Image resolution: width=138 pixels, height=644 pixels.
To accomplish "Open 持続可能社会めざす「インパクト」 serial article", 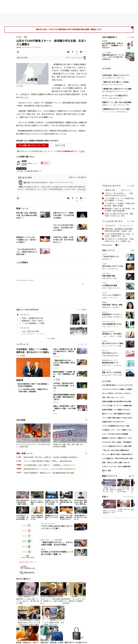I will (x=113, y=57).
